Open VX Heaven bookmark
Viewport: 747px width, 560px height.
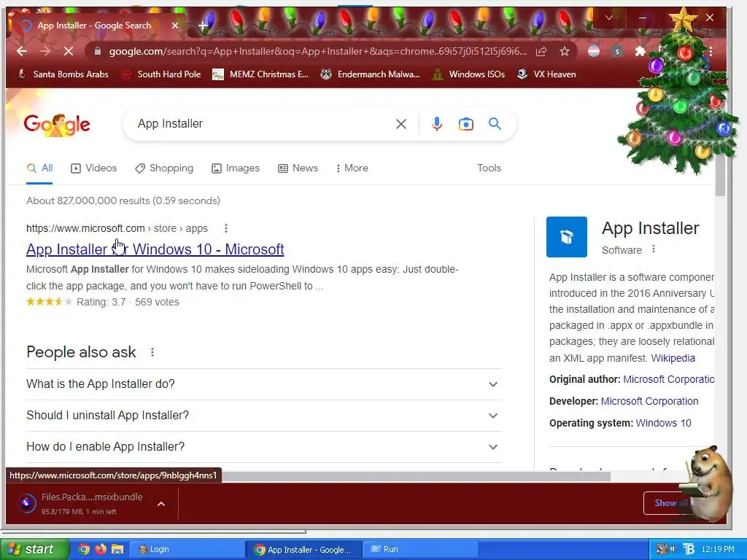click(547, 74)
